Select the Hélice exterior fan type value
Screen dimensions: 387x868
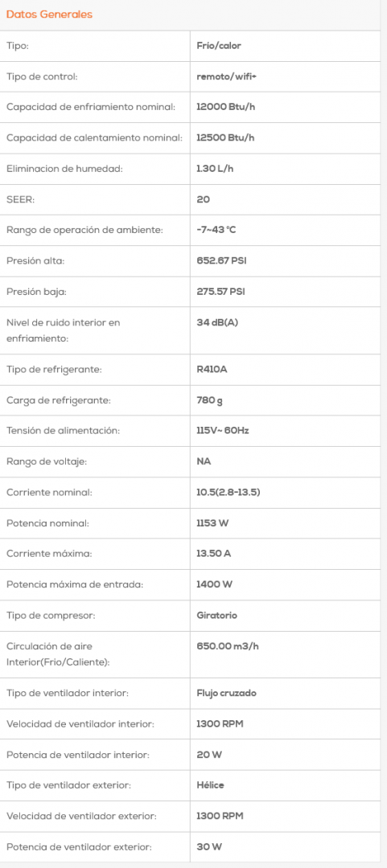click(x=210, y=785)
